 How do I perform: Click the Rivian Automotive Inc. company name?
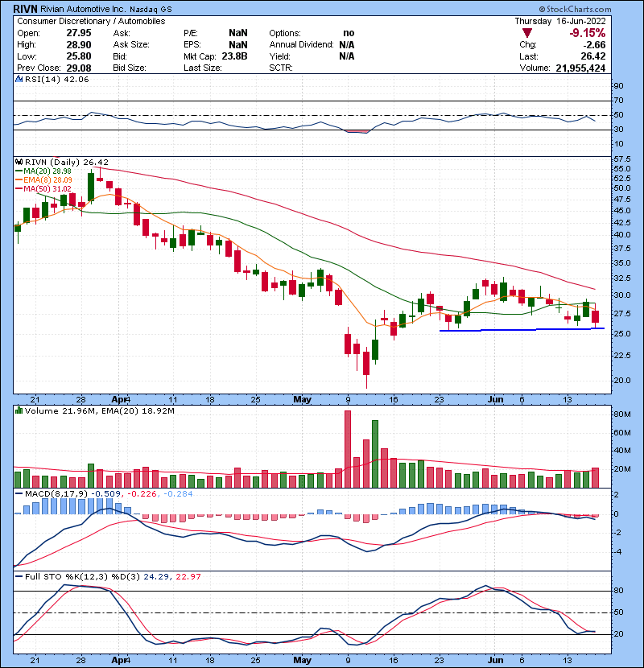tap(83, 9)
